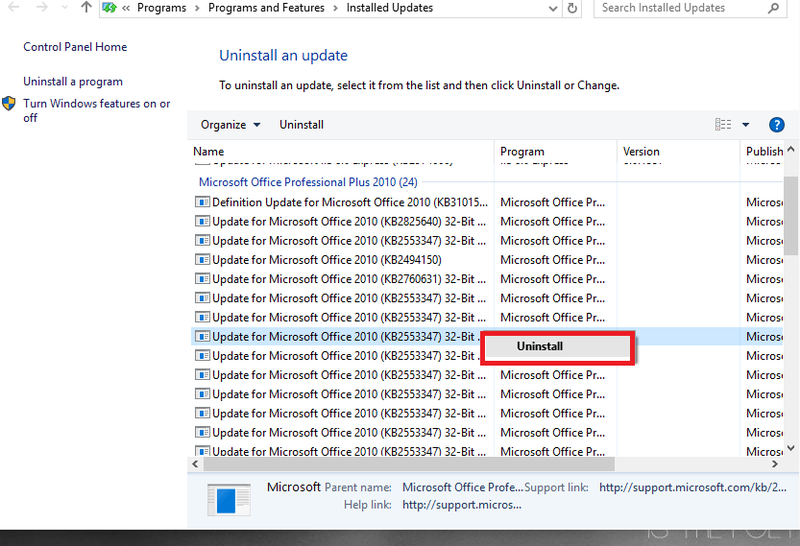Click Uninstall in the toolbar
Image resolution: width=800 pixels, height=546 pixels.
pyautogui.click(x=302, y=125)
